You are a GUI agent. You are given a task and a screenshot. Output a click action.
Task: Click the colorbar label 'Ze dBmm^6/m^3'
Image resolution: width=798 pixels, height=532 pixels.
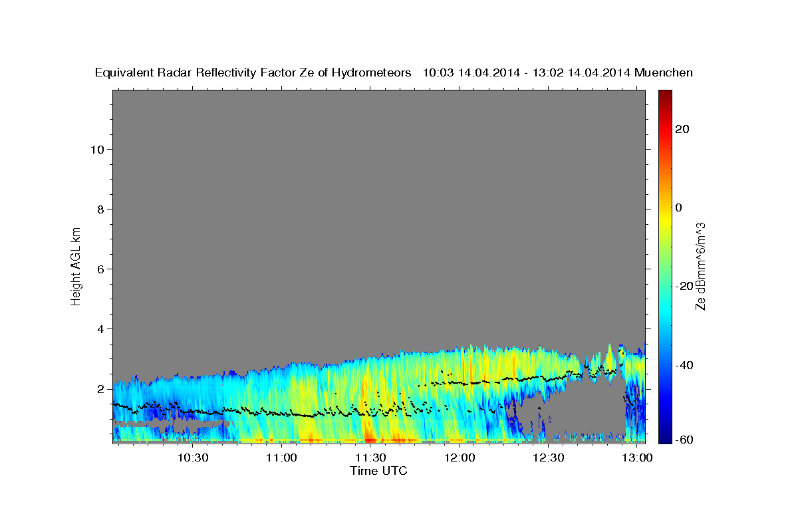[701, 266]
